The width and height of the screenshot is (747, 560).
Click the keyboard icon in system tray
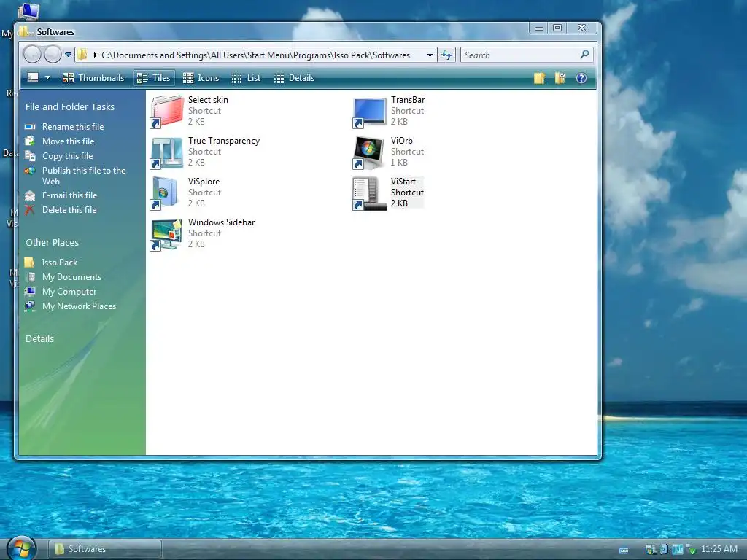(624, 551)
